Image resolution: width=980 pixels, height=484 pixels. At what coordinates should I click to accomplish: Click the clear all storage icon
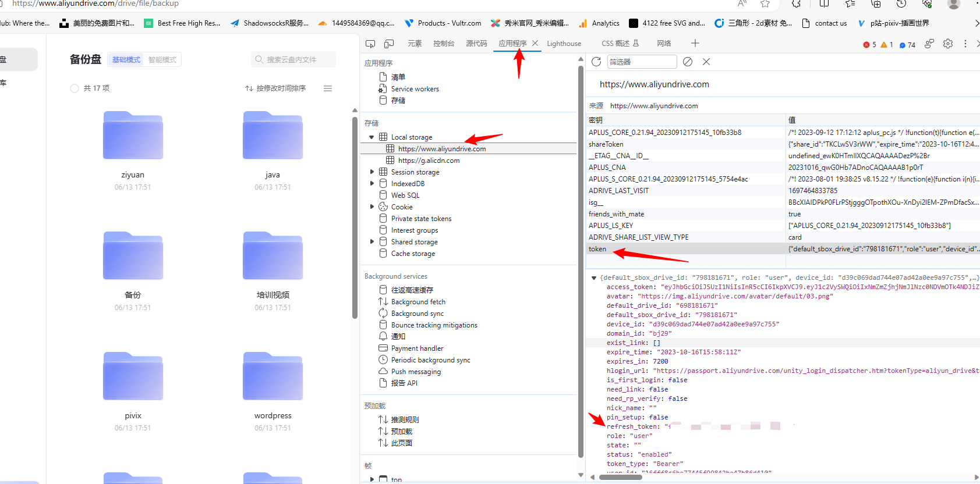coord(688,62)
